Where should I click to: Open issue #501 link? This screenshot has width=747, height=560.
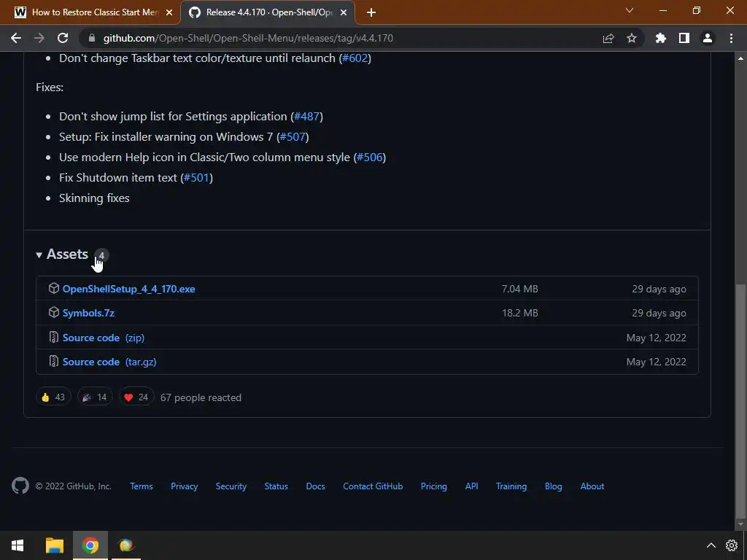pos(197,178)
